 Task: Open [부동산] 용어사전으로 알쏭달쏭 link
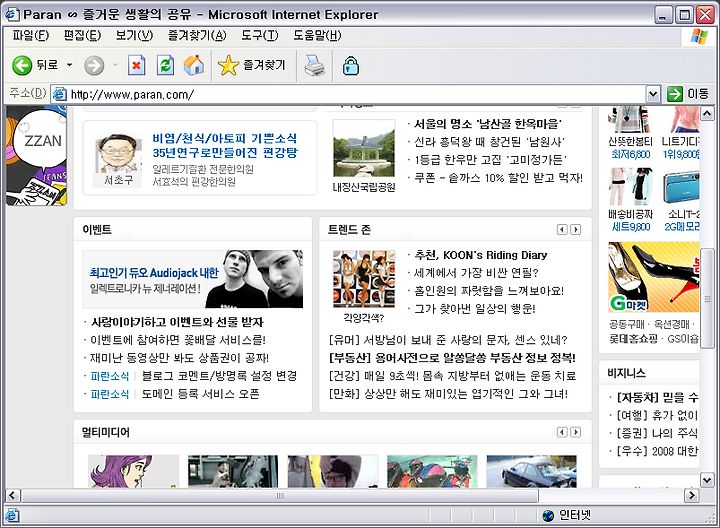pos(452,358)
